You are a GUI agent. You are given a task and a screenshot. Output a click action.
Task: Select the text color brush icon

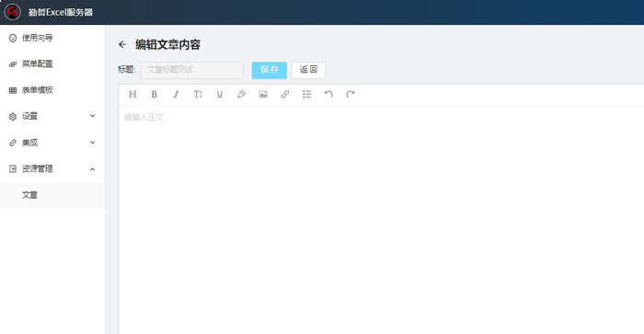tap(241, 95)
